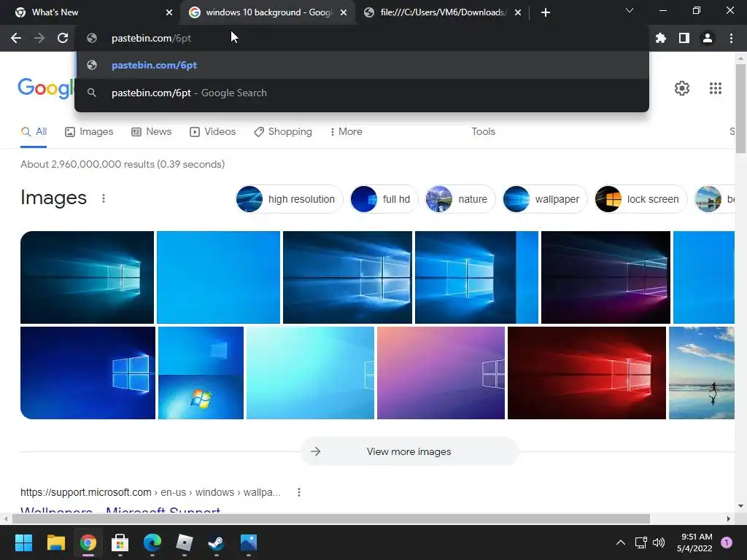Open Steam from the taskbar

pos(216,542)
